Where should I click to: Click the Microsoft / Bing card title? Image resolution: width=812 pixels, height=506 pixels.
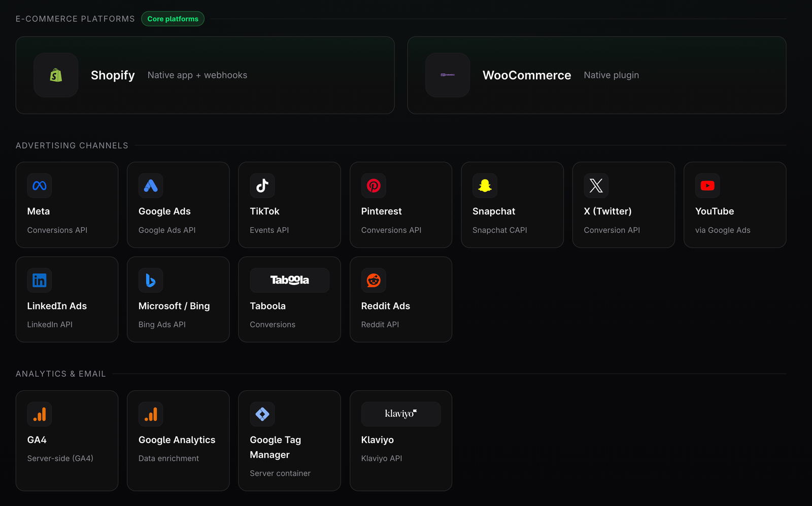174,306
